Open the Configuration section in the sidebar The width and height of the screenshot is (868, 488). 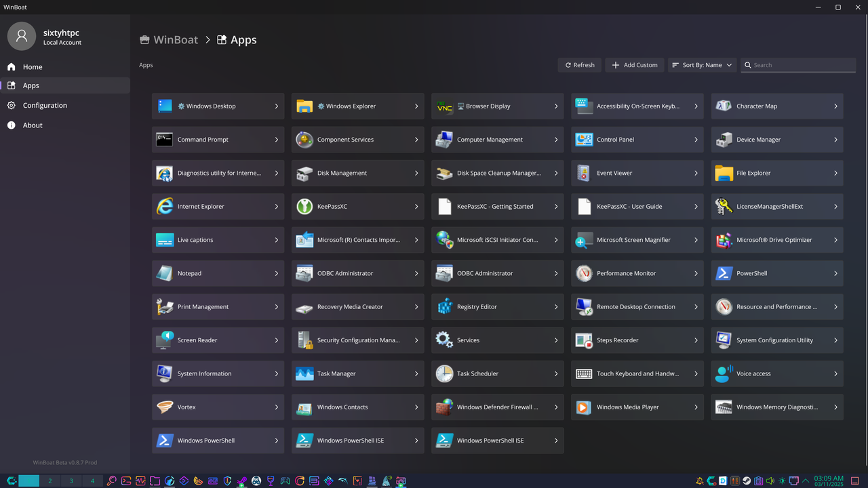[x=45, y=105]
